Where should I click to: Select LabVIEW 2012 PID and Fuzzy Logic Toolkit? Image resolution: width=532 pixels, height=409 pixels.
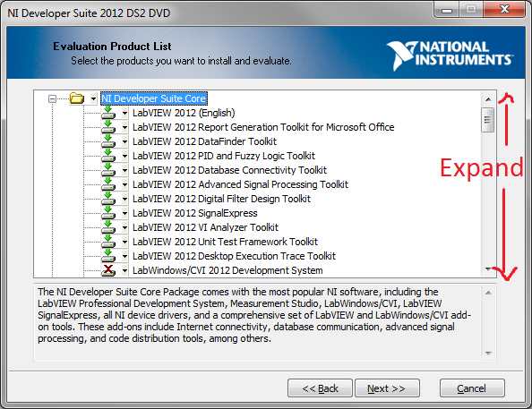[224, 156]
